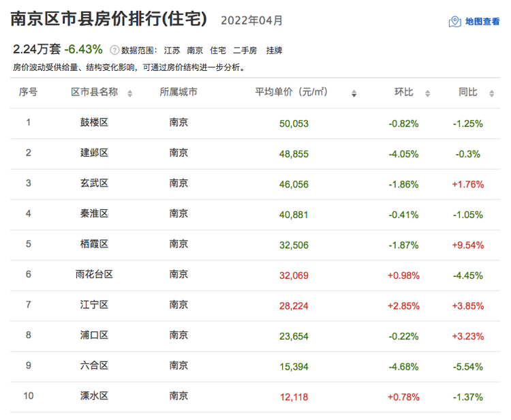Select the 南京 data range filter
Image resolution: width=511 pixels, height=420 pixels.
(x=195, y=50)
